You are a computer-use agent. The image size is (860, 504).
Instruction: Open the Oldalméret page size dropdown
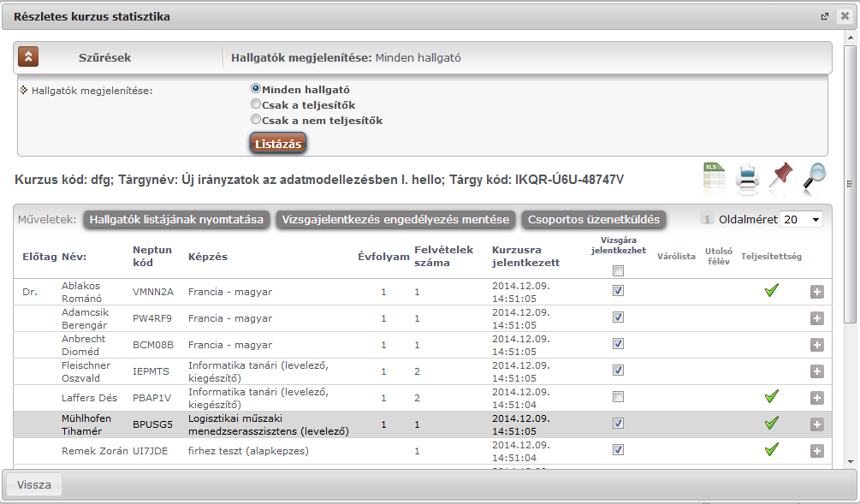pos(801,219)
